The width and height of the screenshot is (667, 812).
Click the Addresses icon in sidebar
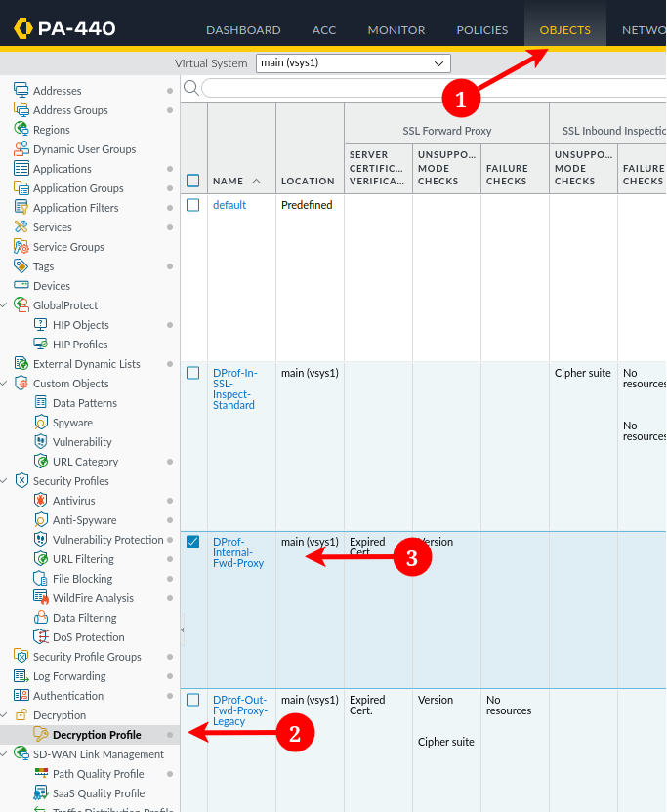21,91
